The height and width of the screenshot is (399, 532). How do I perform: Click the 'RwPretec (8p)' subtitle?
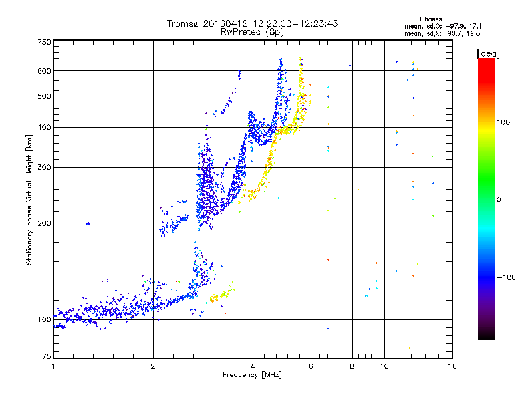[x=252, y=32]
